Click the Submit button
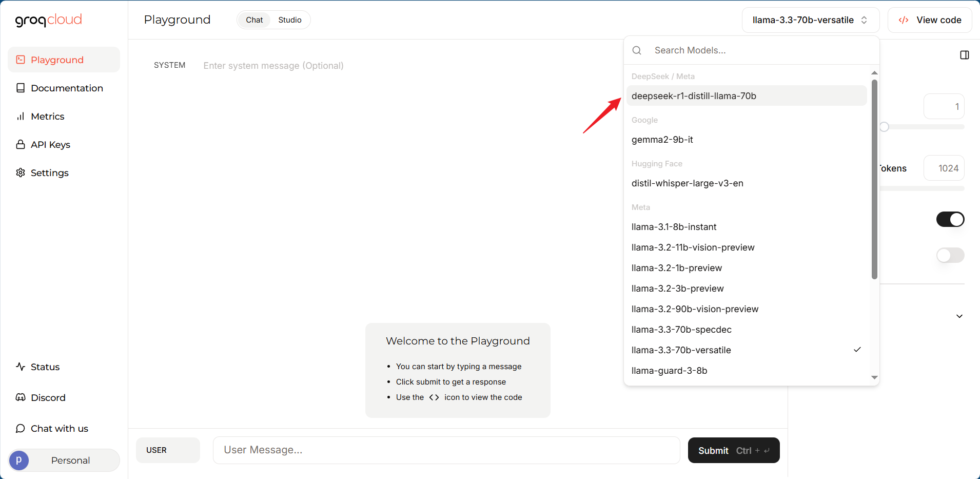The image size is (980, 479). (734, 450)
